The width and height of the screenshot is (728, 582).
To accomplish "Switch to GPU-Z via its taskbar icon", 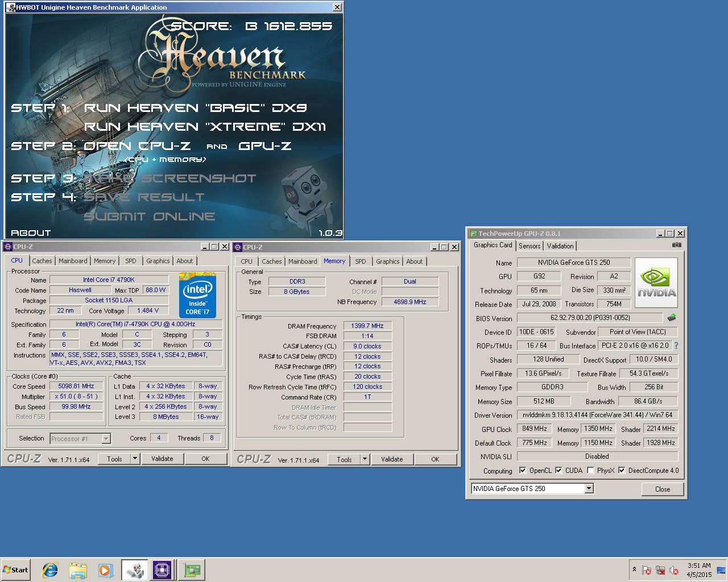I will (191, 570).
